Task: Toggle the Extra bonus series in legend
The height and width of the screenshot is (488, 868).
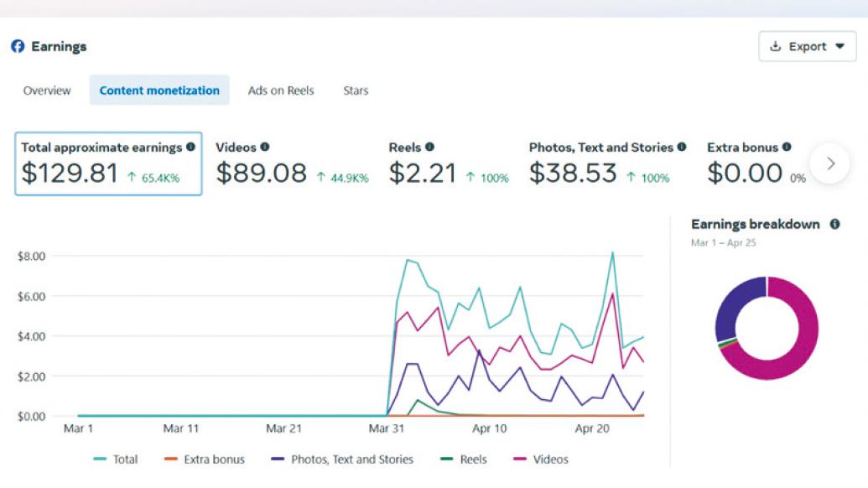Action: tap(204, 459)
